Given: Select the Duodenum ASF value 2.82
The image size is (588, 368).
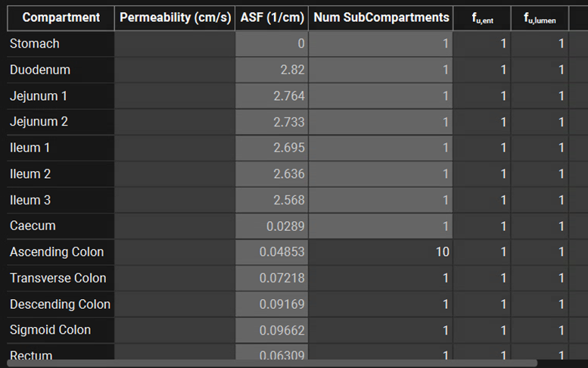Looking at the screenshot, I should [272, 70].
